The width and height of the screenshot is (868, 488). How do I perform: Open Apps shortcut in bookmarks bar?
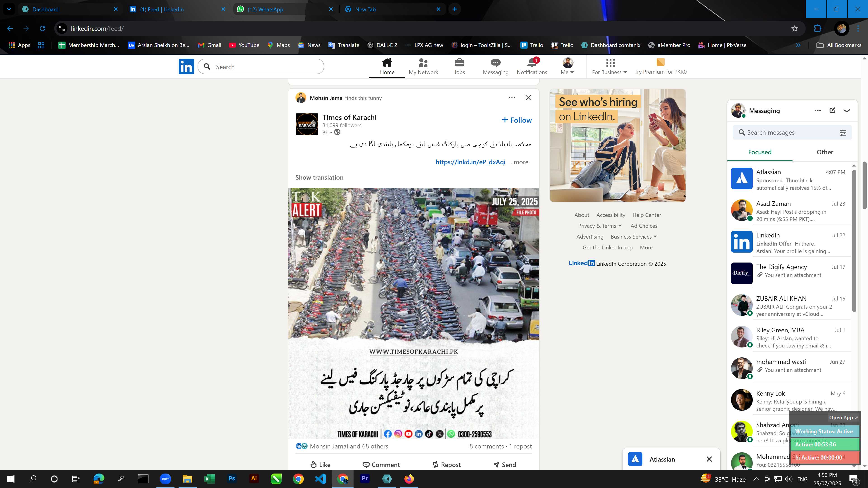pos(19,45)
